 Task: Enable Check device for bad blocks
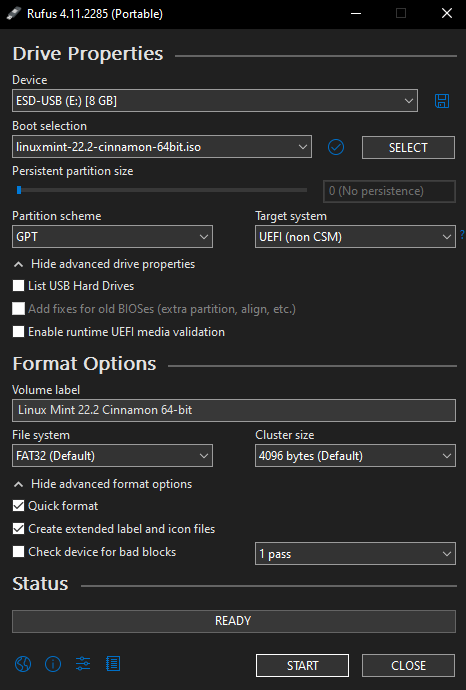point(18,551)
